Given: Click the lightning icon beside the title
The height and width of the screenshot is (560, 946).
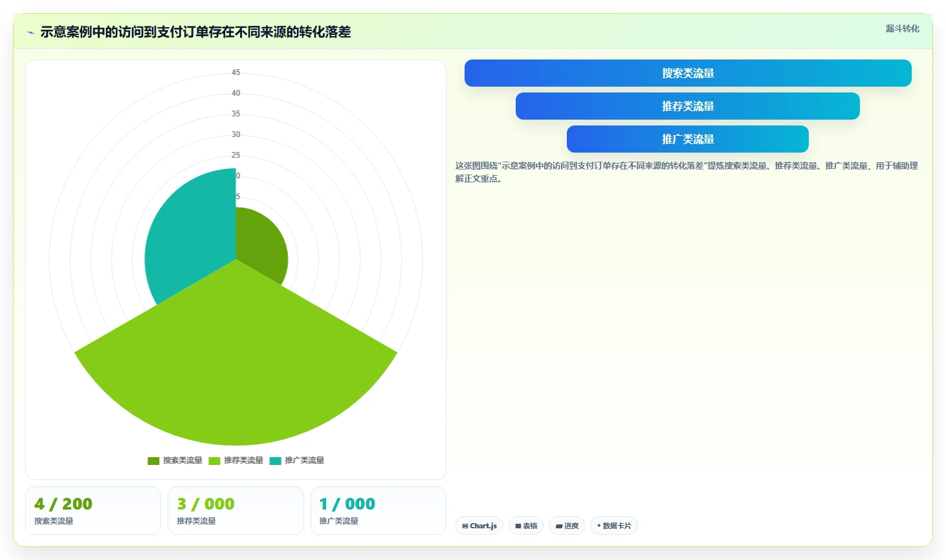Looking at the screenshot, I should click(x=30, y=32).
